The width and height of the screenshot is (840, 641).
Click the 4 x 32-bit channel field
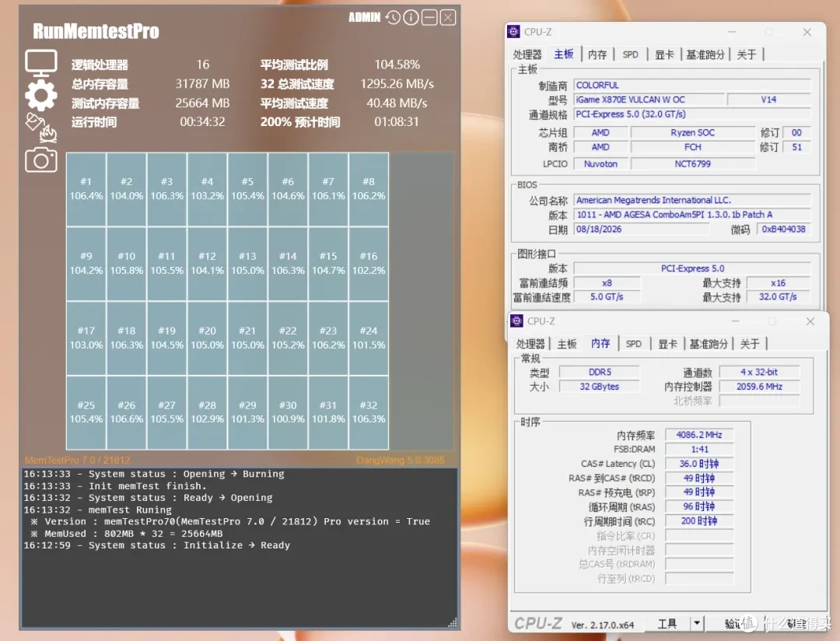click(759, 372)
